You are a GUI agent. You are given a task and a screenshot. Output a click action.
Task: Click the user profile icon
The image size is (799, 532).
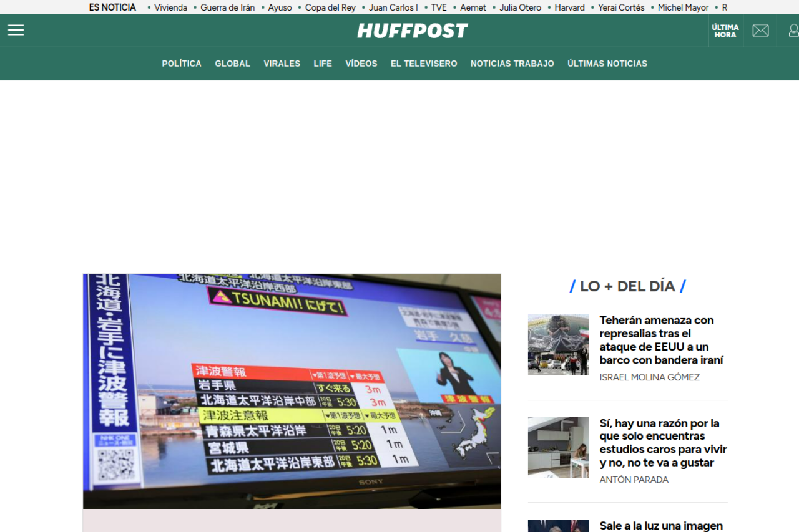[x=793, y=31]
